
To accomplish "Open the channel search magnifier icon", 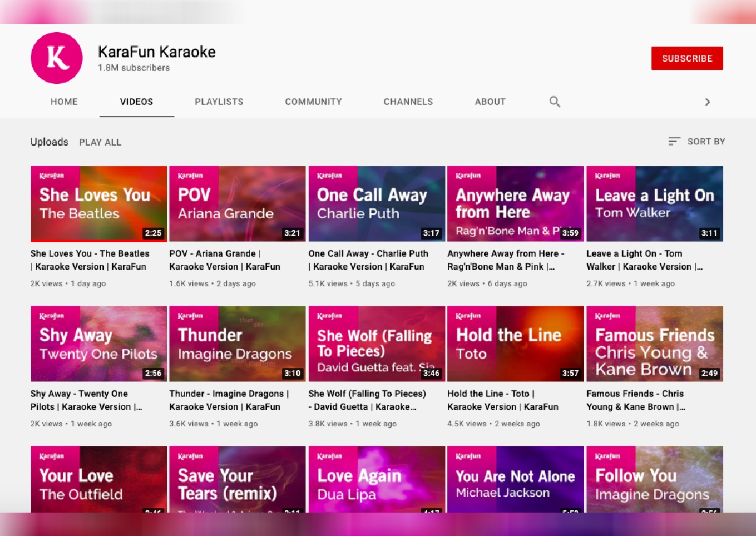I will [555, 102].
